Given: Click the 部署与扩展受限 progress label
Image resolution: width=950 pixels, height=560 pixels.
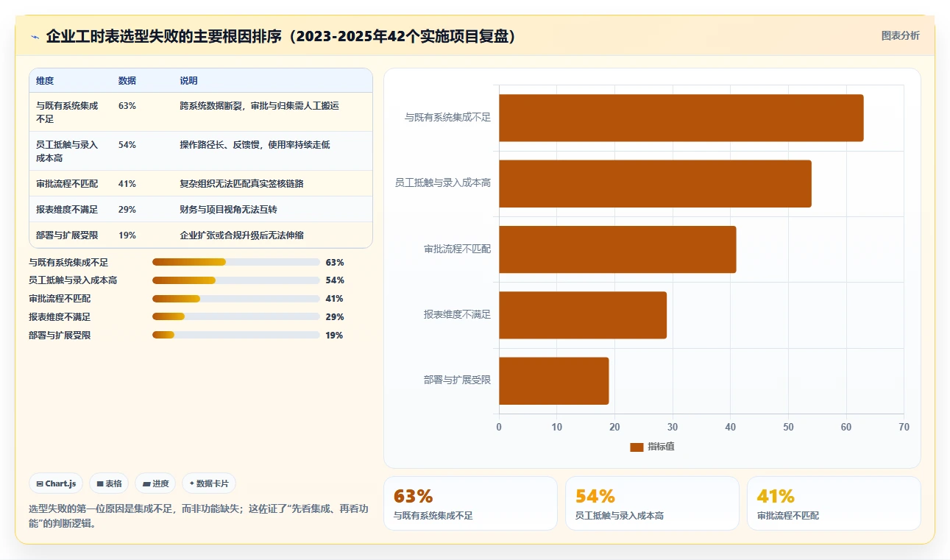Looking at the screenshot, I should tap(60, 335).
